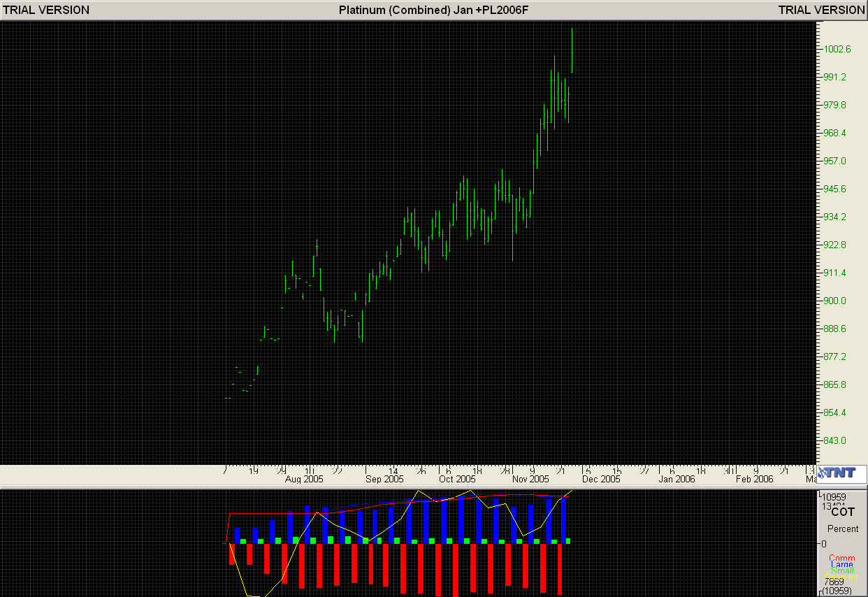
Task: Click the TNT logo icon
Action: (x=841, y=473)
